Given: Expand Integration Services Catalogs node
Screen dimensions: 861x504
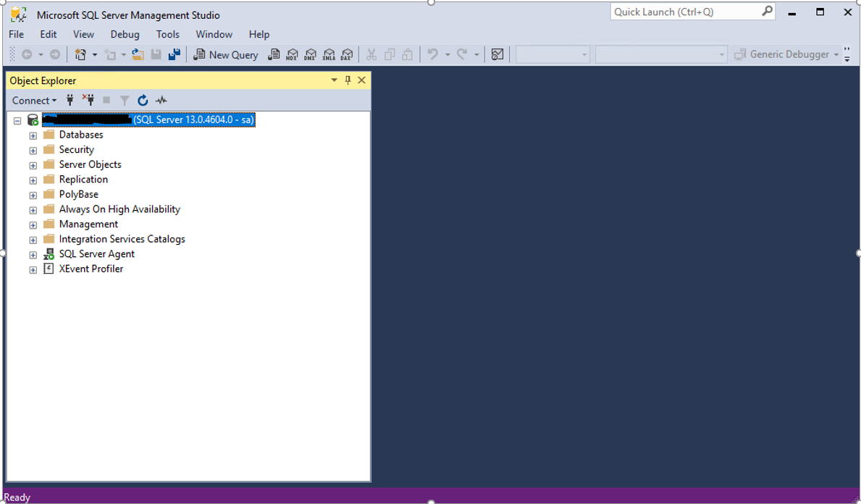Looking at the screenshot, I should (33, 240).
